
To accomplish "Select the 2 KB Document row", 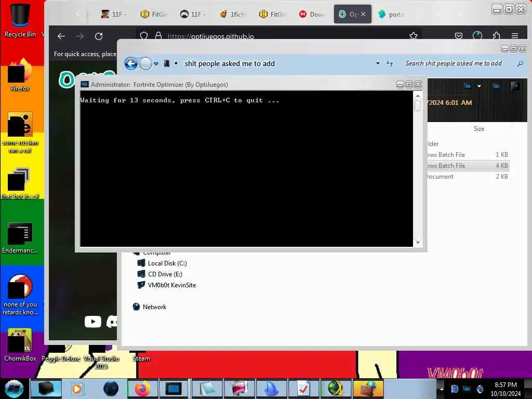I will tap(468, 177).
